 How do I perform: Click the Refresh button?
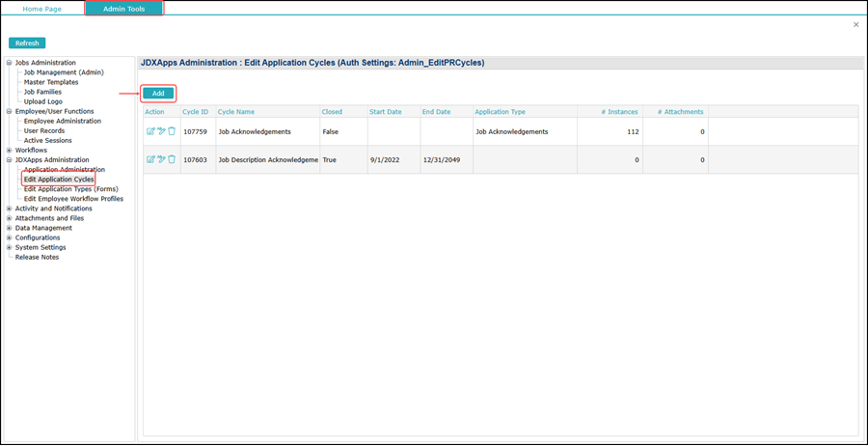[27, 43]
